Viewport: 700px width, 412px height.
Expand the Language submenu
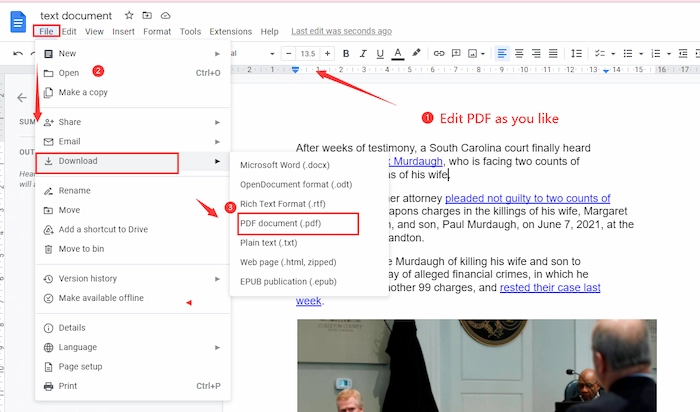click(133, 347)
